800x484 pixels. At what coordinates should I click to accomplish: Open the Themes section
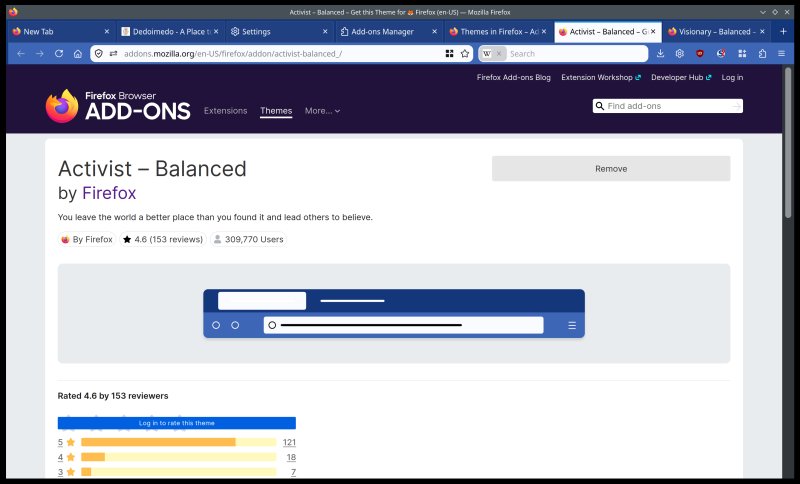(276, 111)
